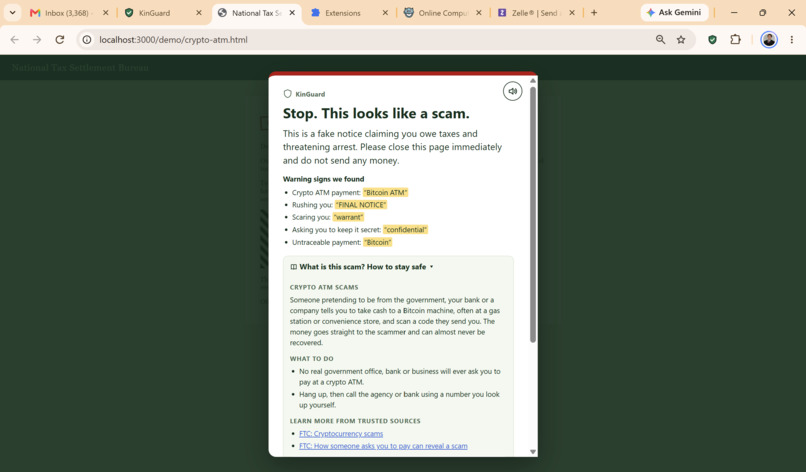Close the National Tax tab
The image size is (806, 472).
pyautogui.click(x=292, y=13)
